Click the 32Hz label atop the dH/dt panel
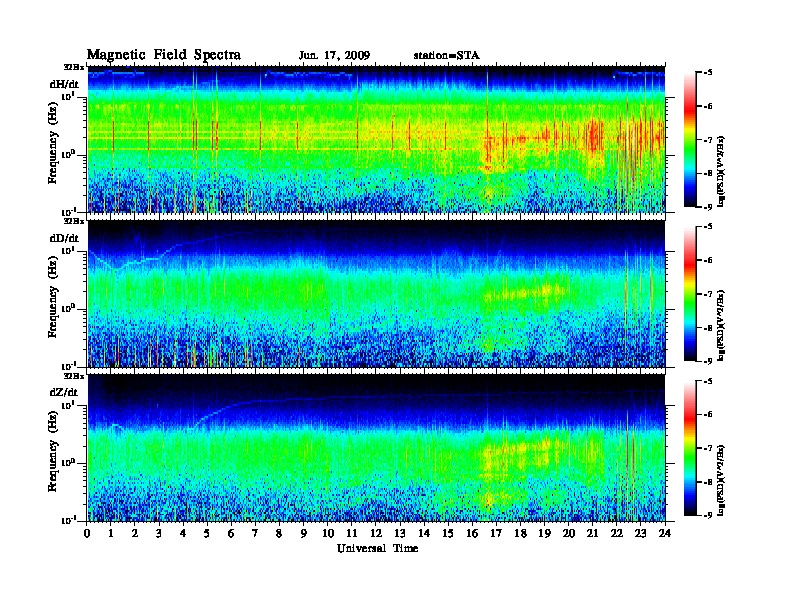 (x=74, y=67)
